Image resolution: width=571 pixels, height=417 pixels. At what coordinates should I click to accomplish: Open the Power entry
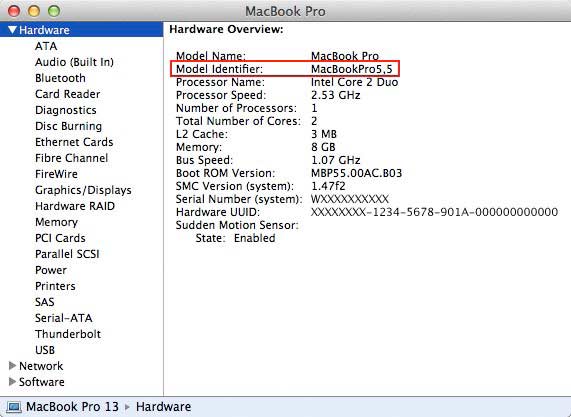(x=51, y=270)
